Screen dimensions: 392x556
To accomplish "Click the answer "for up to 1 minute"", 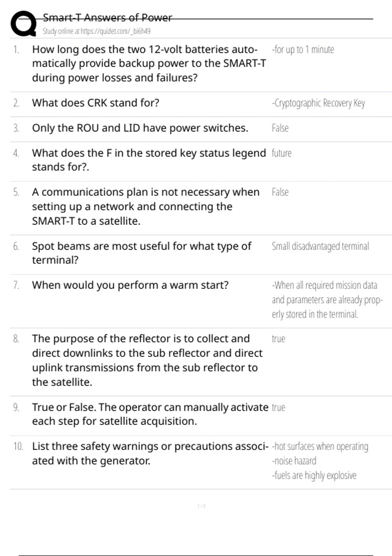I will (303, 50).
